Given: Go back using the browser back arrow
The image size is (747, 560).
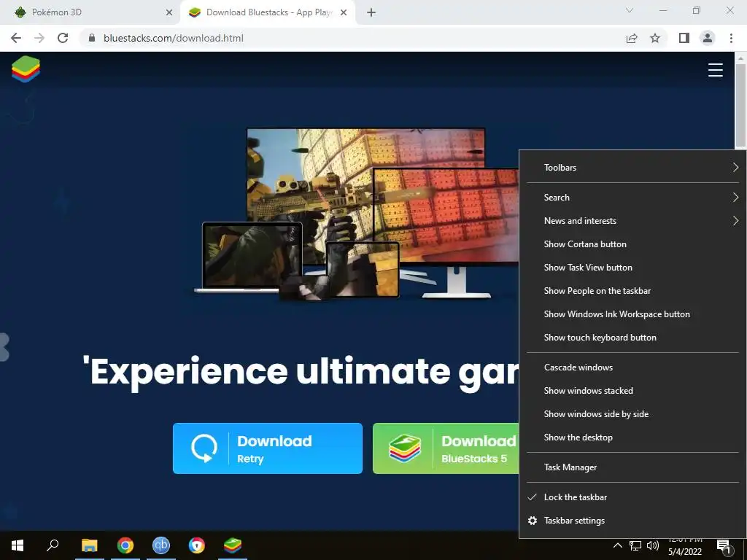Looking at the screenshot, I should [x=16, y=38].
